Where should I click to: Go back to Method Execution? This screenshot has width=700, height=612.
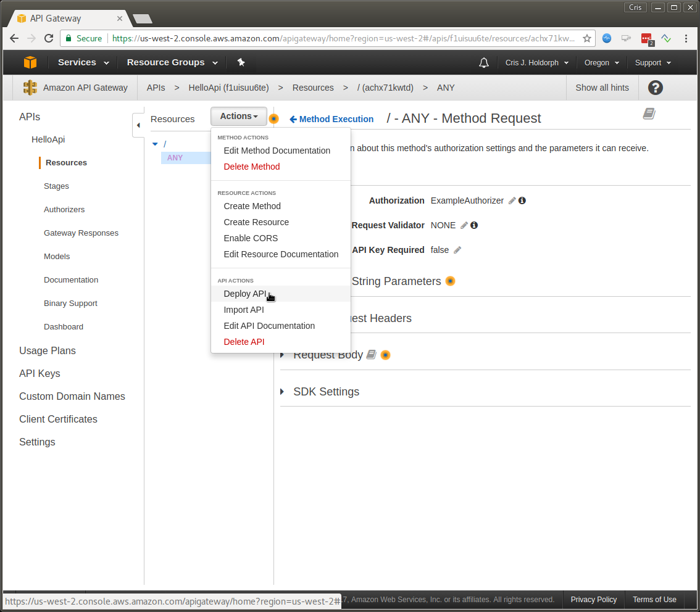click(331, 119)
